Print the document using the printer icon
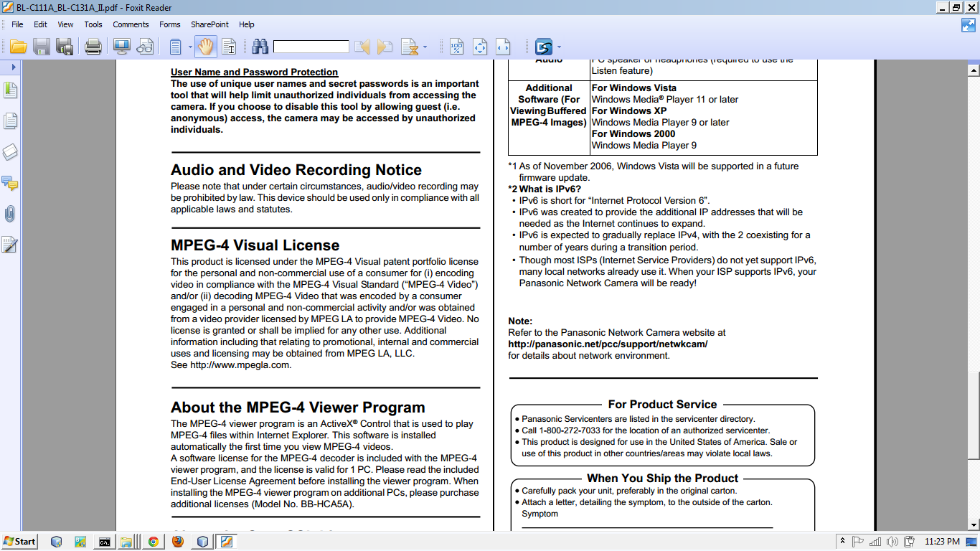Screen dimensions: 980x551 point(93,47)
